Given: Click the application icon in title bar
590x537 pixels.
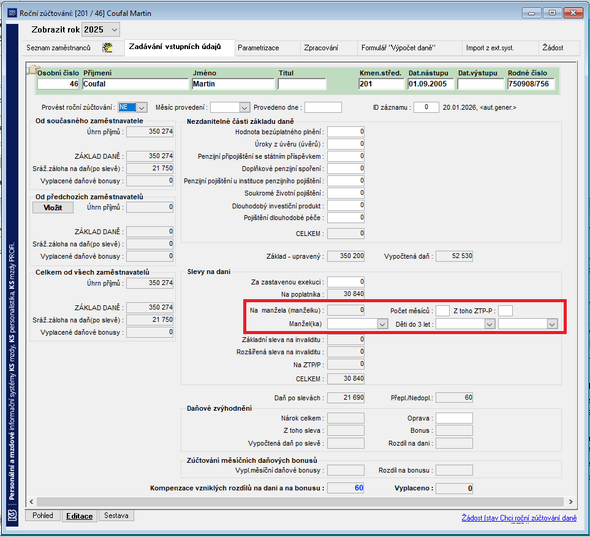Looking at the screenshot, I should 12,13.
